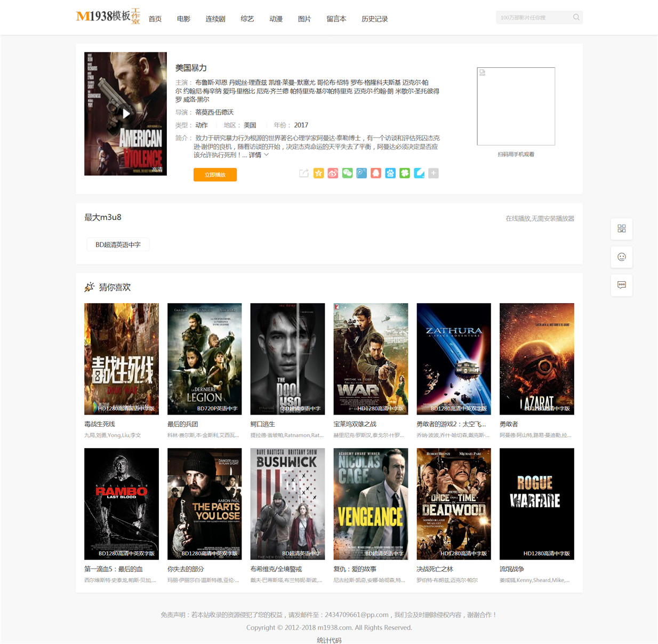Click the search magnifier icon

[x=576, y=17]
